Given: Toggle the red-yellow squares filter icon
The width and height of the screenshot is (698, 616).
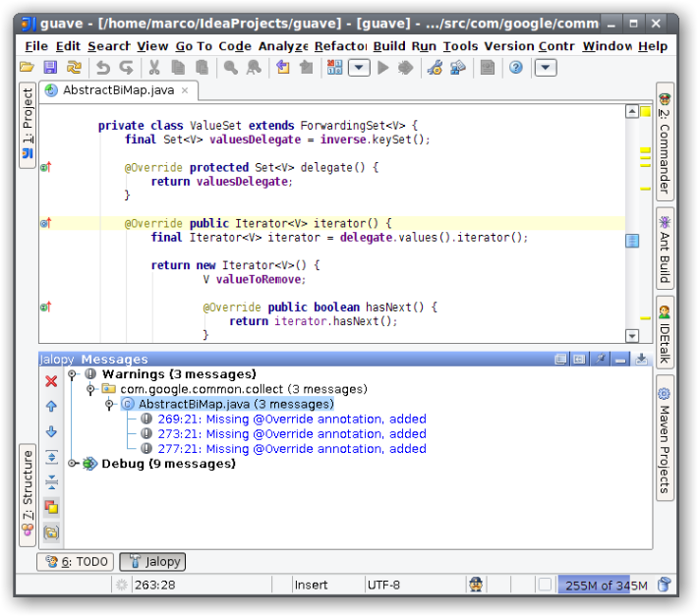Looking at the screenshot, I should pos(52,507).
